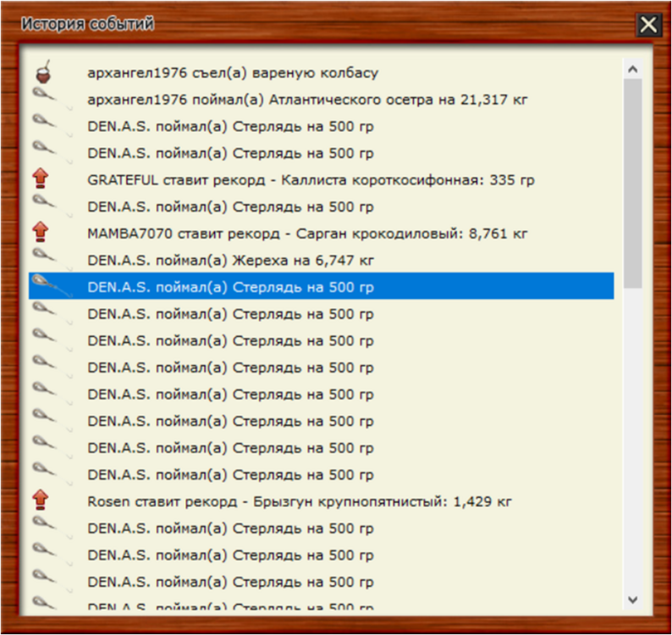Click the highlighted DEN.A.S. Стерлядь entry
Screen dimensions: 672x635
(x=230, y=287)
